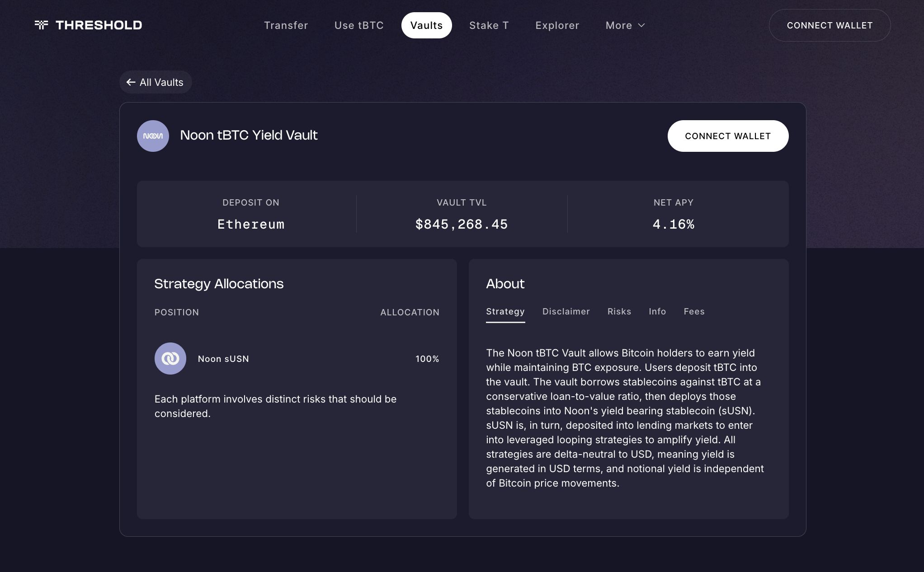The height and width of the screenshot is (572, 924).
Task: Click Connect Wallet inside the vault card
Action: point(728,136)
